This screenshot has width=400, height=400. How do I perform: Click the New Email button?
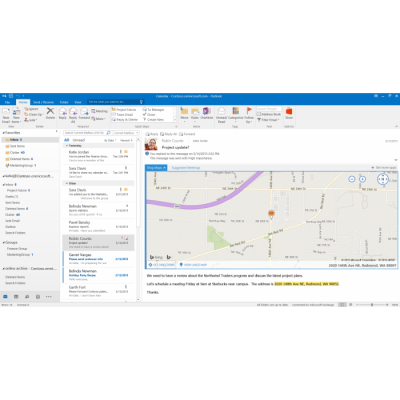point(6,115)
